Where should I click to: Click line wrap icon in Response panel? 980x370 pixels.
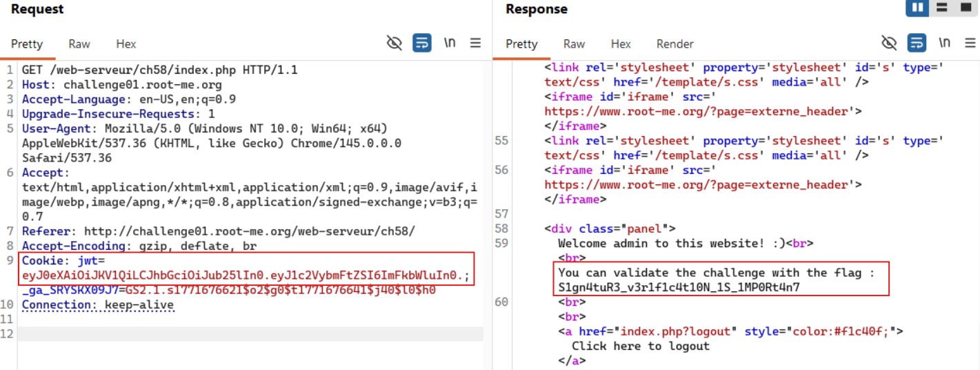(x=917, y=43)
